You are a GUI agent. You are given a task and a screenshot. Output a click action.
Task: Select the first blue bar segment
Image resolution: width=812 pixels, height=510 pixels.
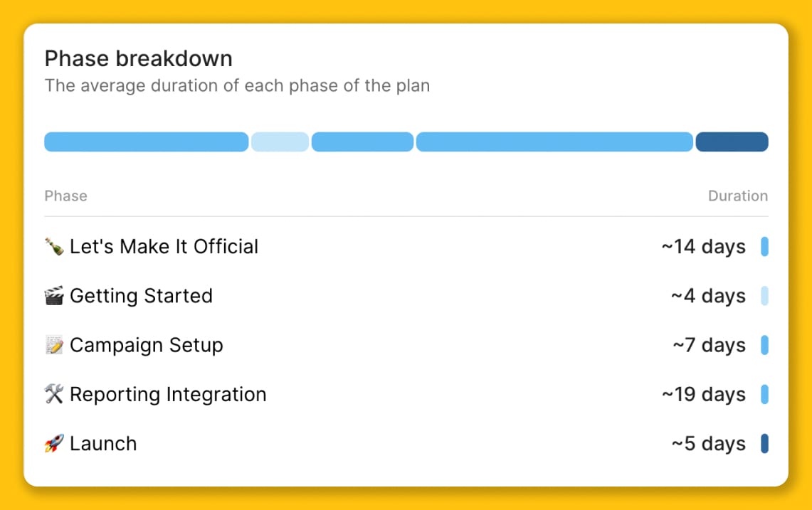(x=147, y=142)
